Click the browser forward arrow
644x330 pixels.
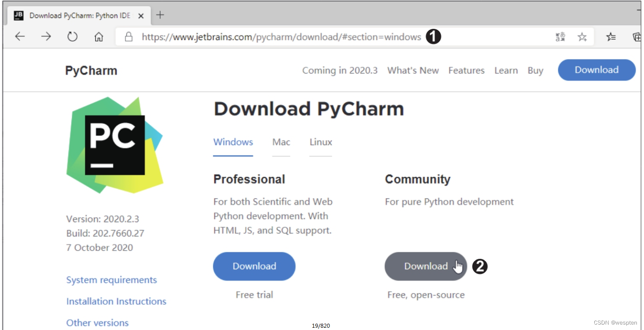pyautogui.click(x=46, y=37)
